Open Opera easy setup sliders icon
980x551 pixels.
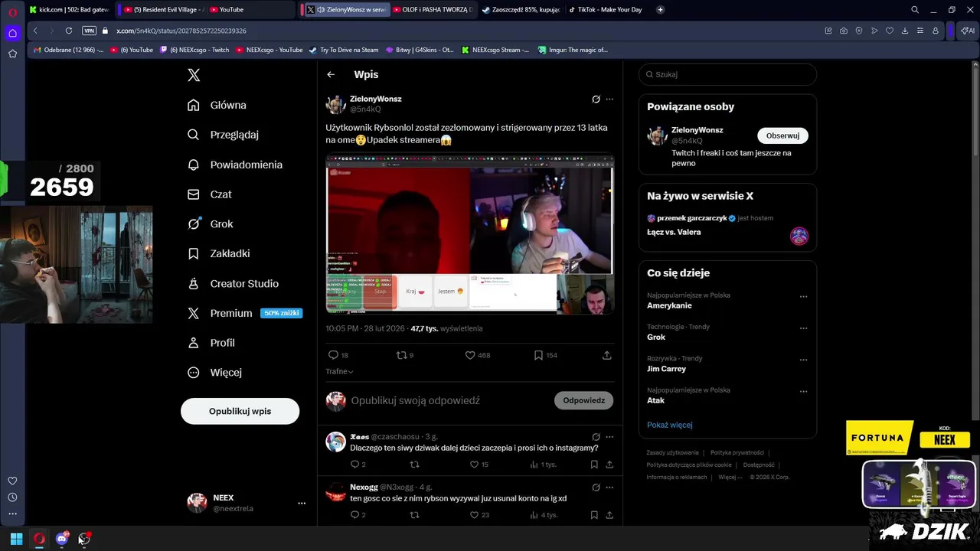[x=920, y=31]
